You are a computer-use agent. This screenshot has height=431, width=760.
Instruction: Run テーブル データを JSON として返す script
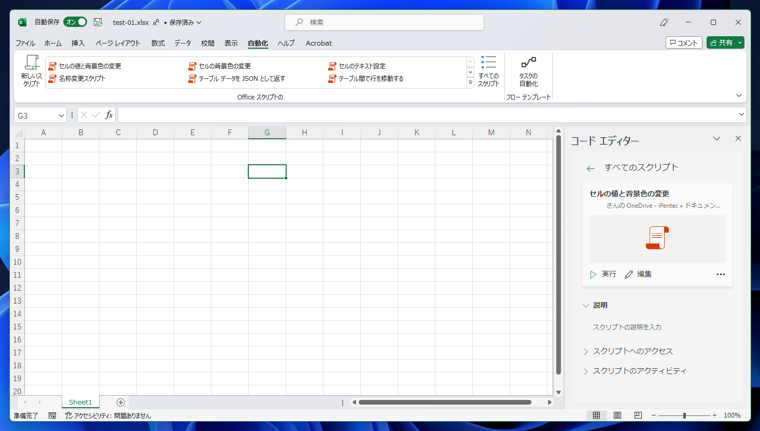point(237,79)
